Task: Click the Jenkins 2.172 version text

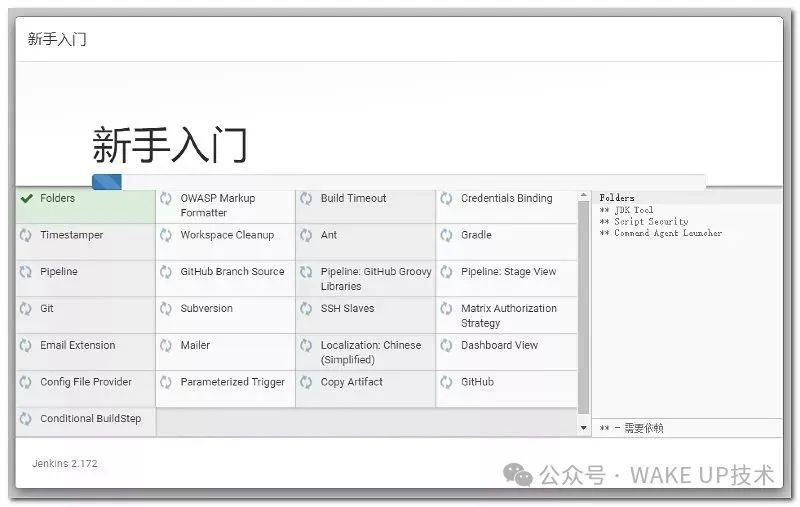Action: click(65, 464)
